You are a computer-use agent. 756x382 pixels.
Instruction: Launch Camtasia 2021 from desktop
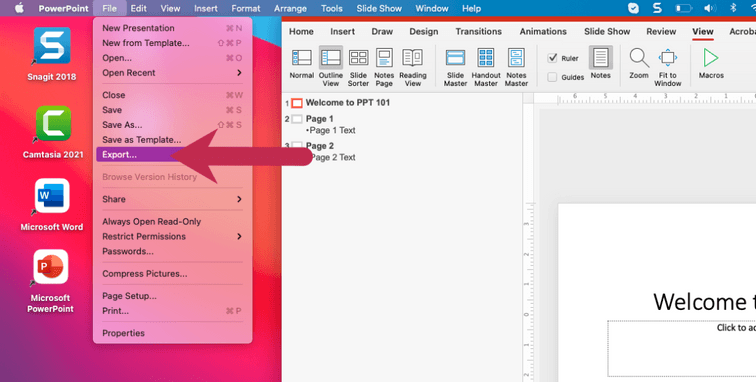coord(53,132)
